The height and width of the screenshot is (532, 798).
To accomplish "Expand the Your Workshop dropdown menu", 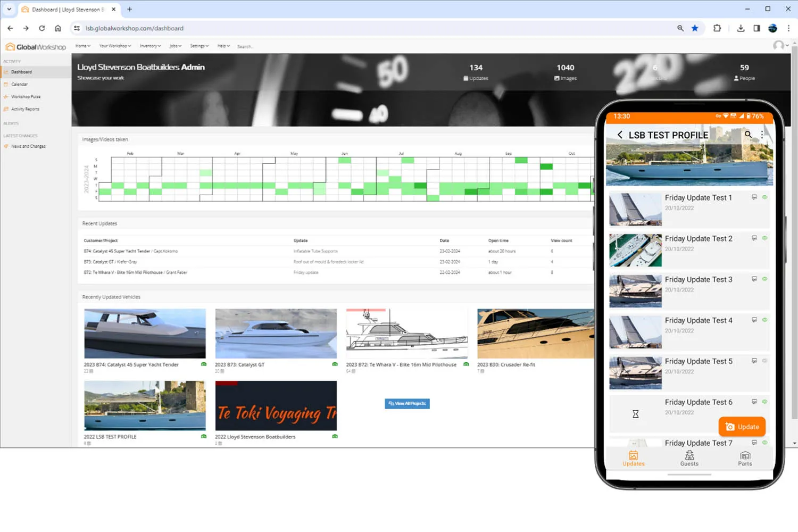I will [115, 46].
